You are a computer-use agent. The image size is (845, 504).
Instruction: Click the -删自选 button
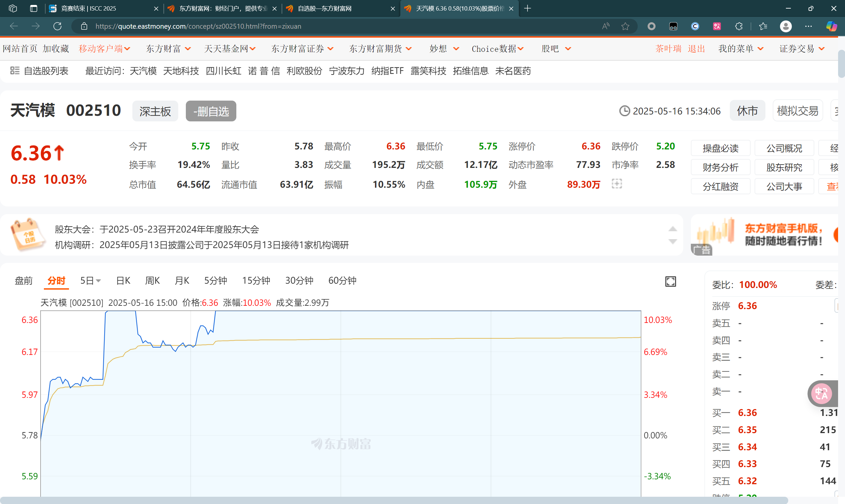(x=211, y=111)
